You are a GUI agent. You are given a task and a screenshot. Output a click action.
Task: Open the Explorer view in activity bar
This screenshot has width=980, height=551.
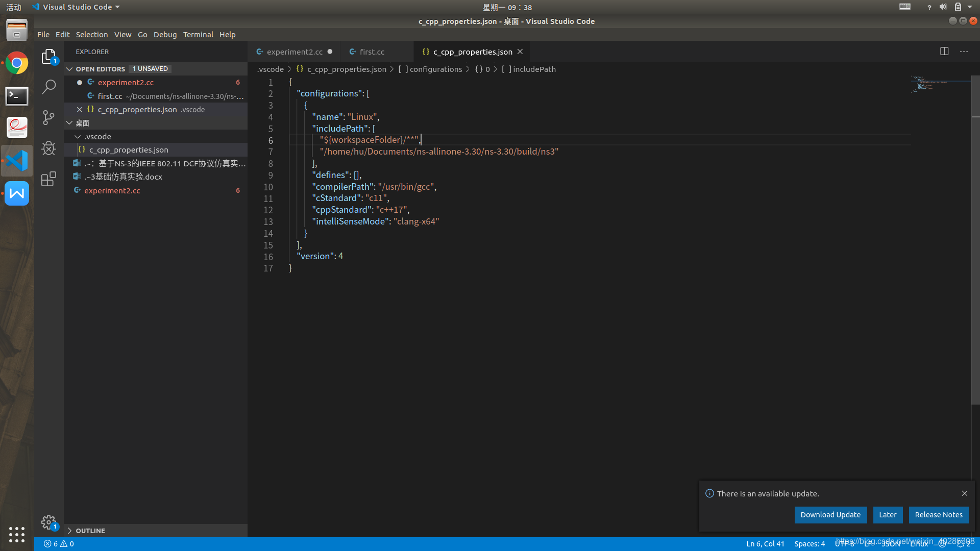pos(48,56)
